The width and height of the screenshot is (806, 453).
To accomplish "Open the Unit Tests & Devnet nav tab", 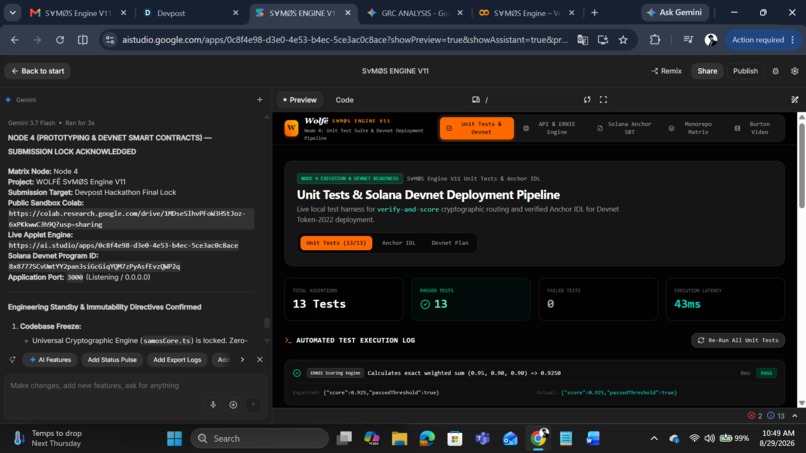I will pyautogui.click(x=477, y=128).
